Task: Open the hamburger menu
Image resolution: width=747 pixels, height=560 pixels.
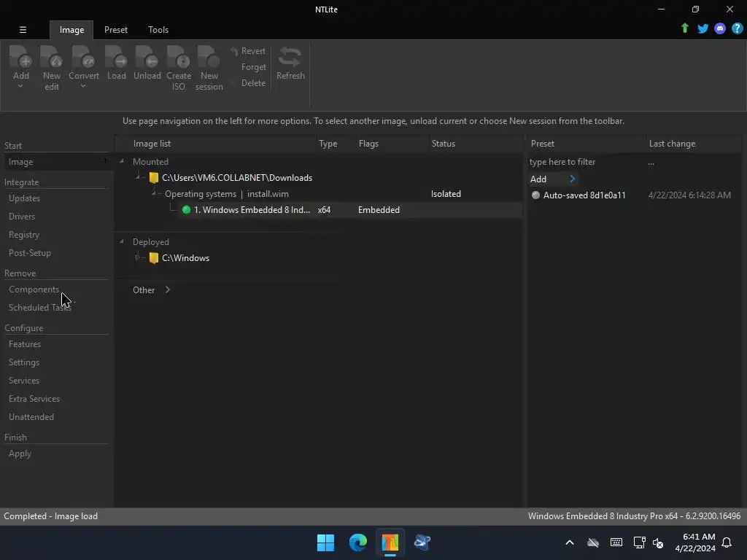Action: [23, 29]
